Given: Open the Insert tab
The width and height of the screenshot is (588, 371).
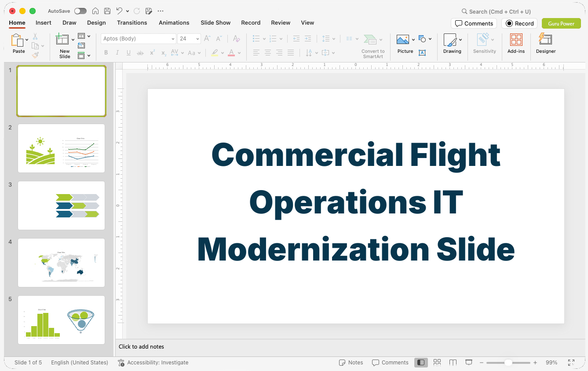Looking at the screenshot, I should 44,22.
